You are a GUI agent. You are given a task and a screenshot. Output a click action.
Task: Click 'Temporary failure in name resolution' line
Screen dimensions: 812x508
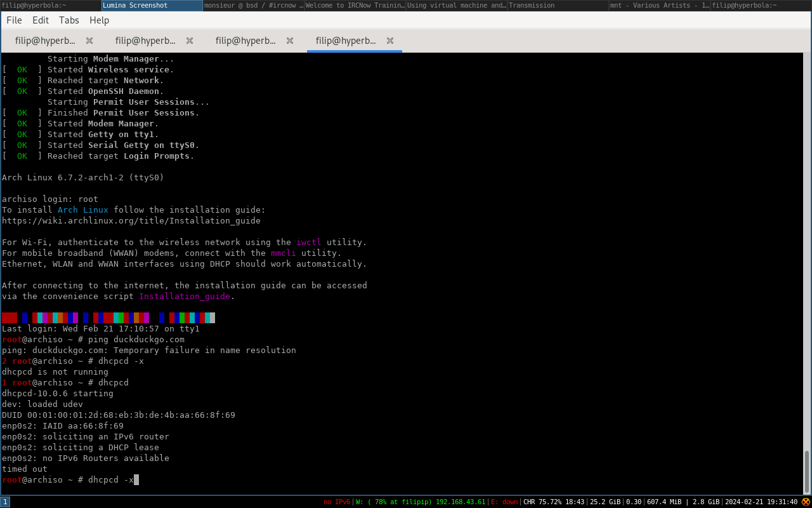(x=149, y=351)
